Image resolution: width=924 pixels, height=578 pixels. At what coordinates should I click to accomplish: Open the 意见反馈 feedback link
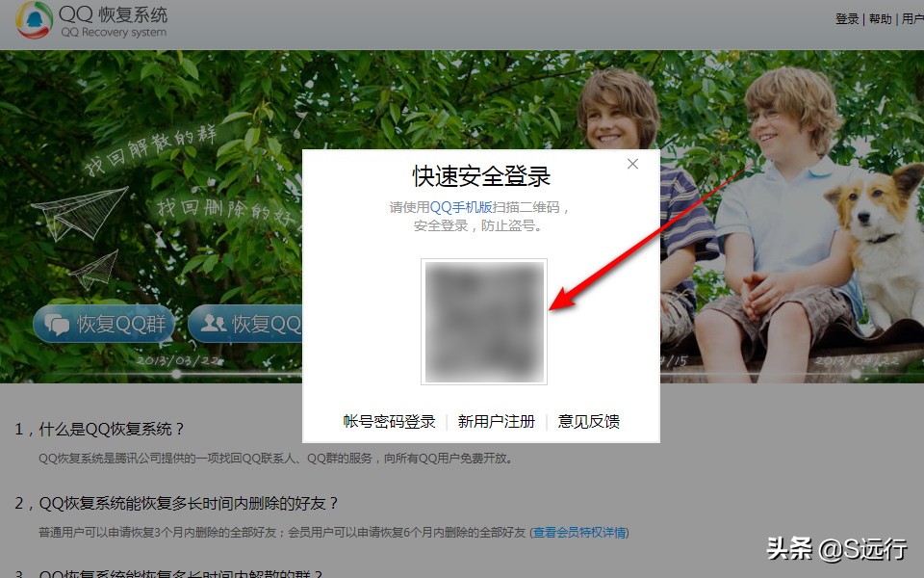coord(589,421)
